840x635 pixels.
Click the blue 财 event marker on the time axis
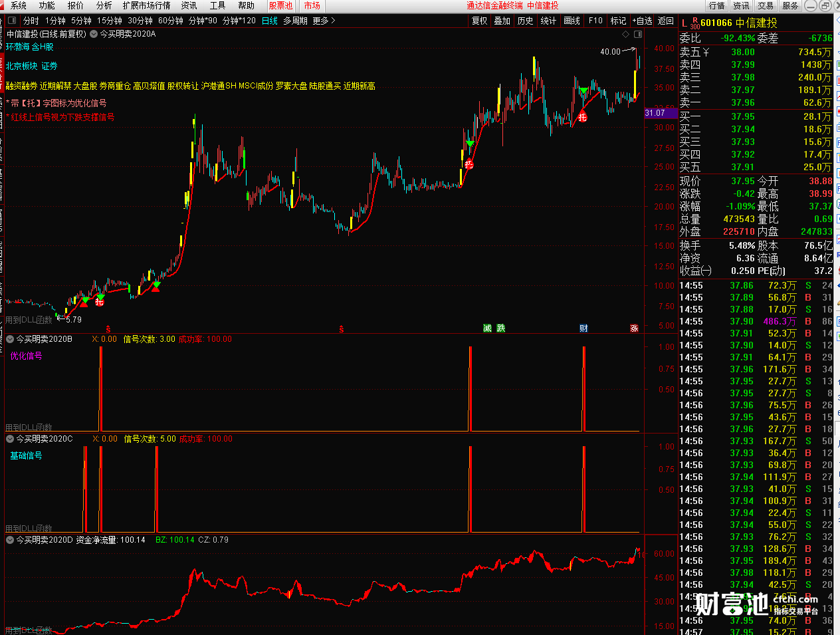click(x=583, y=328)
